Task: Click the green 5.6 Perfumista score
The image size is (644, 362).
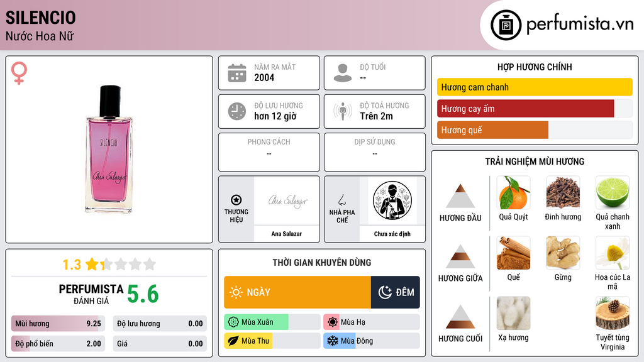Action: tap(143, 294)
